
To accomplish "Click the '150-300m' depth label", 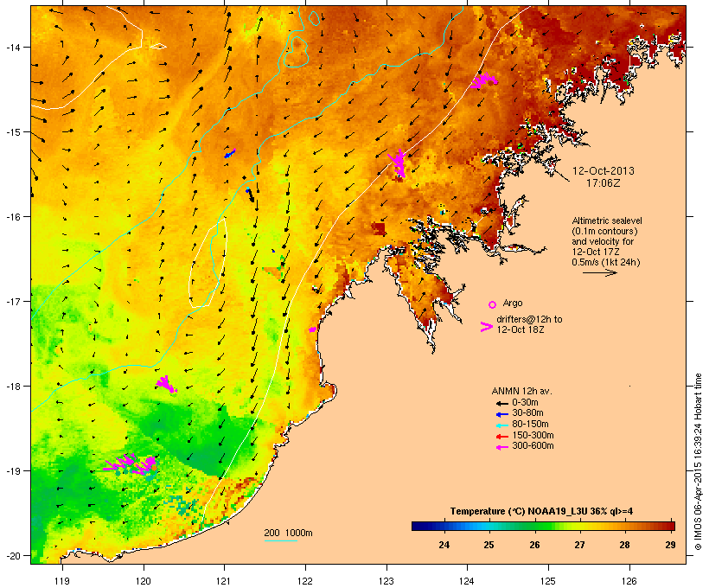I will coord(533,435).
